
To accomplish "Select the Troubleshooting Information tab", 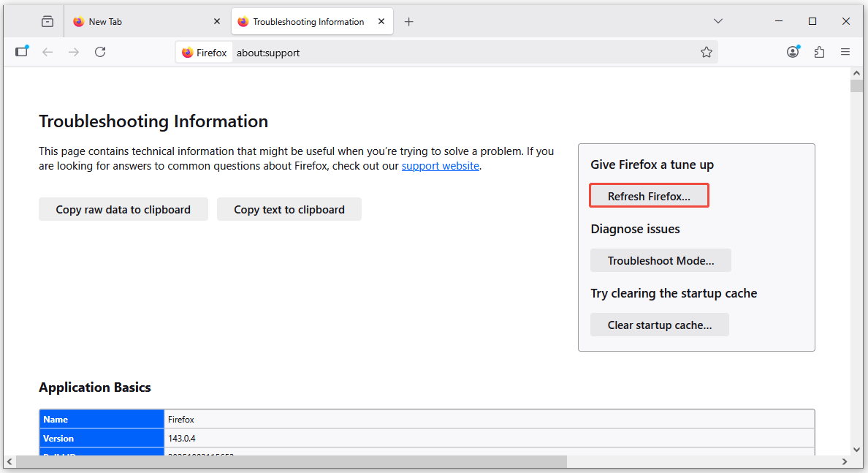I will pos(307,21).
